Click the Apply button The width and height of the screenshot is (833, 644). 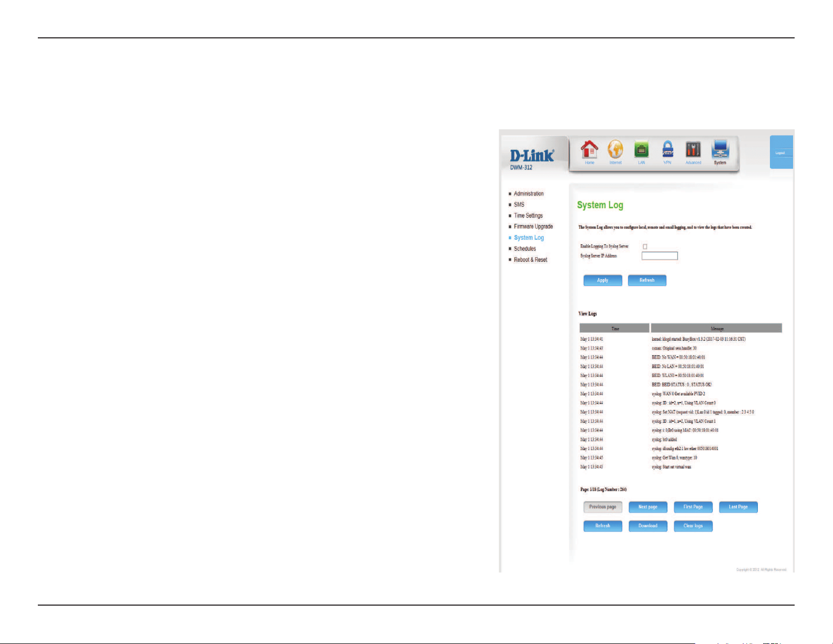pyautogui.click(x=603, y=280)
